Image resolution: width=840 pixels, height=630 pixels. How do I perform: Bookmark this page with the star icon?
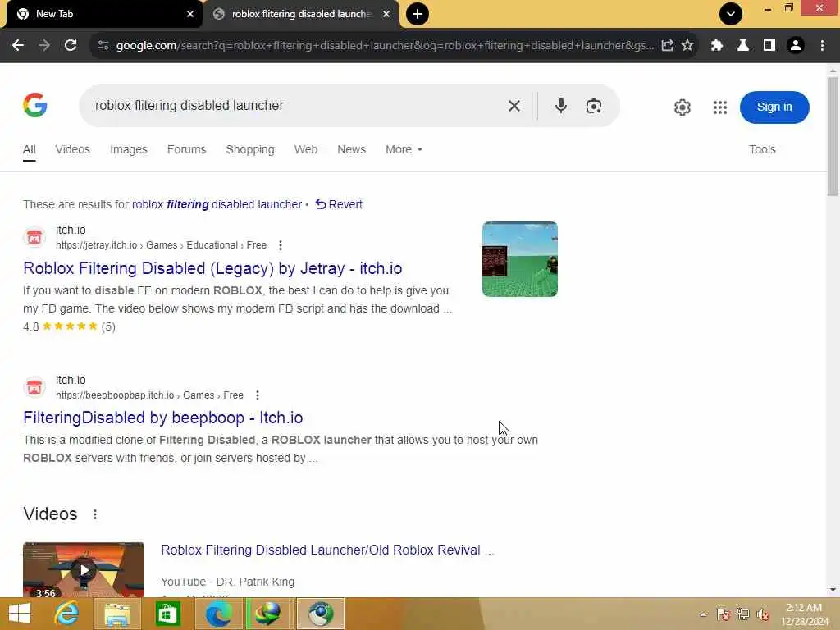pyautogui.click(x=687, y=46)
